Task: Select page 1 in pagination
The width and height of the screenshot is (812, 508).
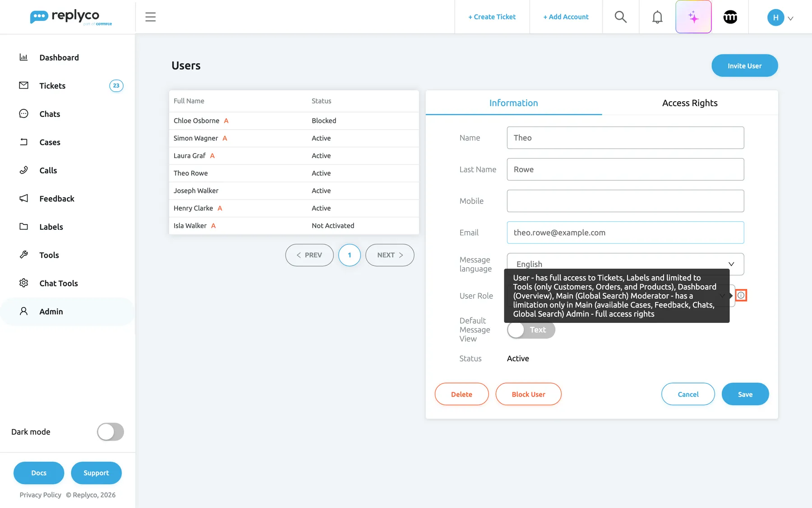Action: coord(350,255)
